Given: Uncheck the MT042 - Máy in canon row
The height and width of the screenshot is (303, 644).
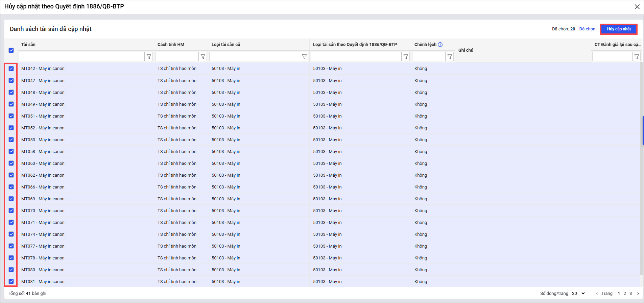Looking at the screenshot, I should point(11,69).
